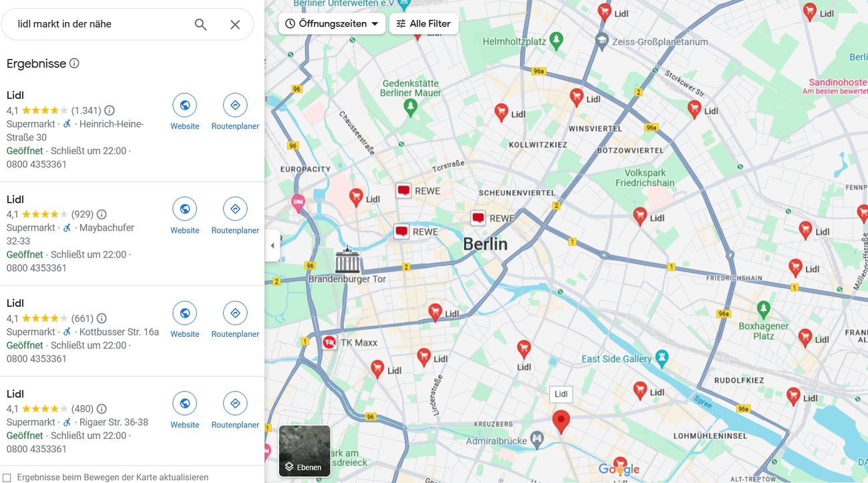Click the REWE marker near Torstraße
The width and height of the screenshot is (868, 483).
(x=403, y=191)
